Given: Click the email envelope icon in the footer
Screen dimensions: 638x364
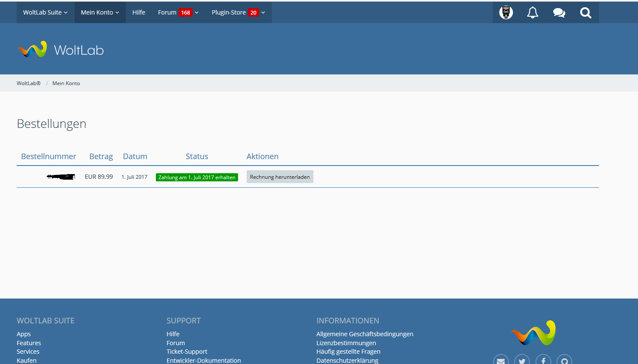Looking at the screenshot, I should (x=501, y=361).
